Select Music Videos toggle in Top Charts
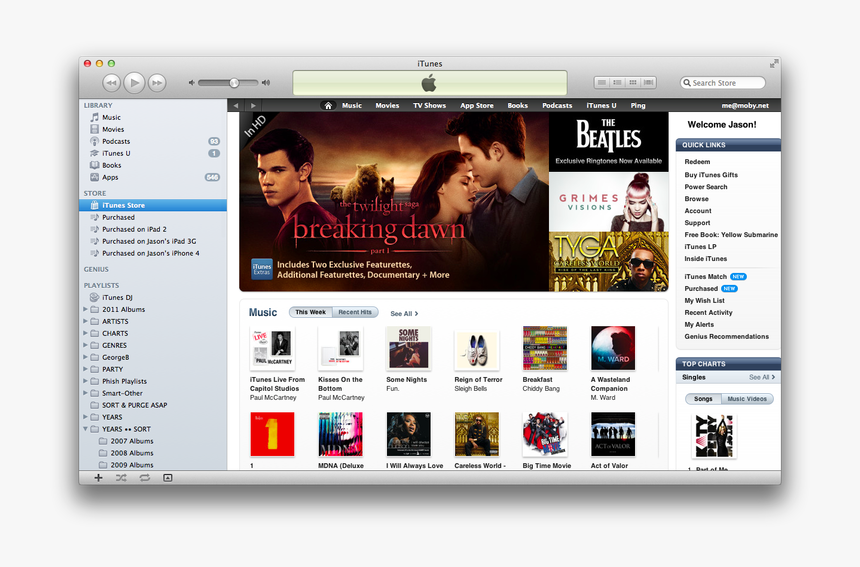Screen dimensions: 860x567 coord(747,399)
